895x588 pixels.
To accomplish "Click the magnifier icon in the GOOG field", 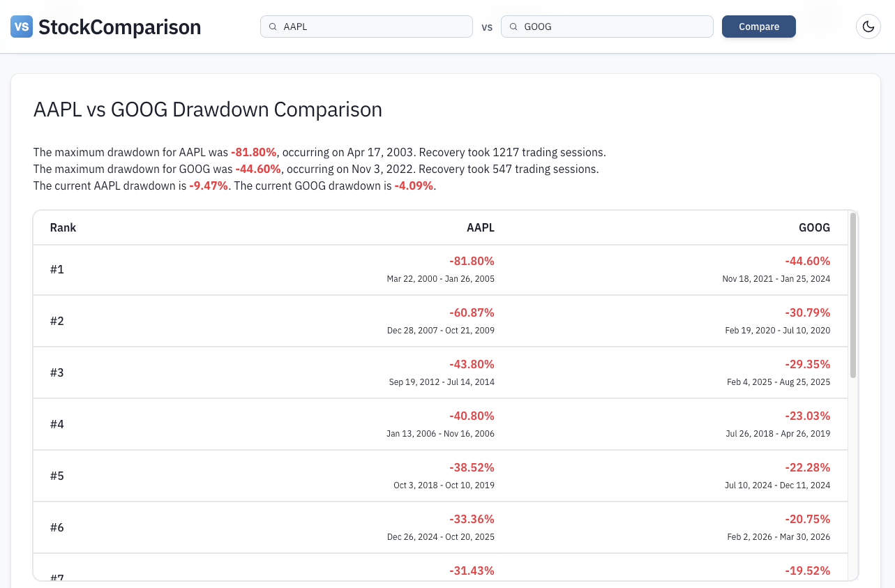I will 513,27.
